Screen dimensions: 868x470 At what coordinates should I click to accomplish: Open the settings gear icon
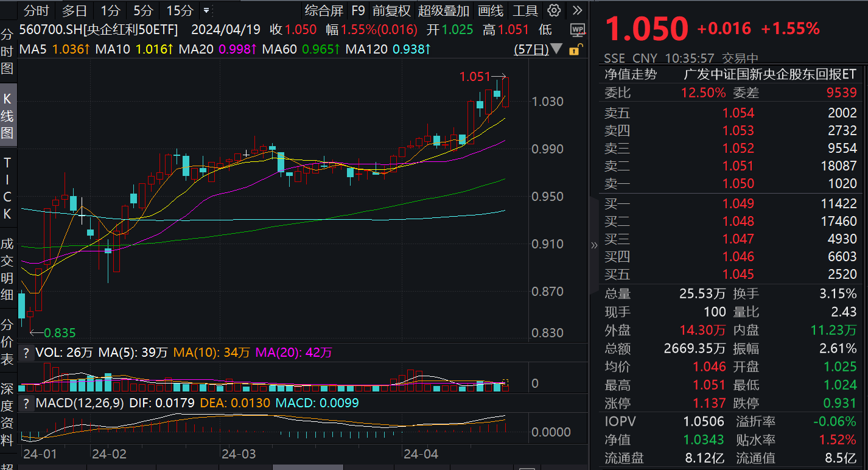click(553, 10)
